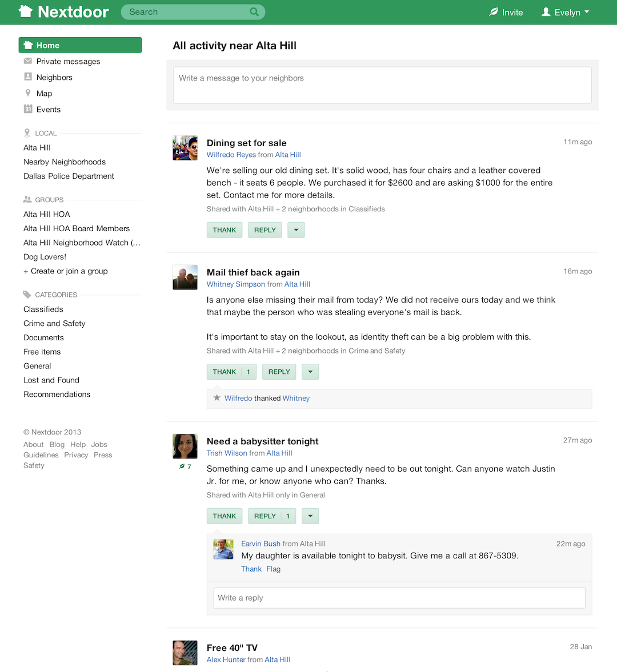This screenshot has height=672, width=617.
Task: Open Private messages envelope icon
Action: [x=27, y=61]
